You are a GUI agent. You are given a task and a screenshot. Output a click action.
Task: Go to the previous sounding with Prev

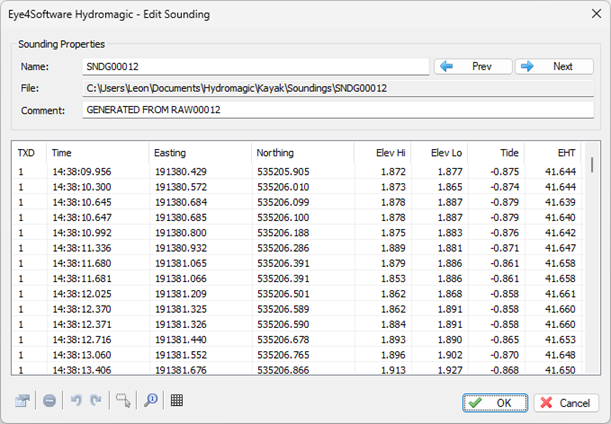472,66
